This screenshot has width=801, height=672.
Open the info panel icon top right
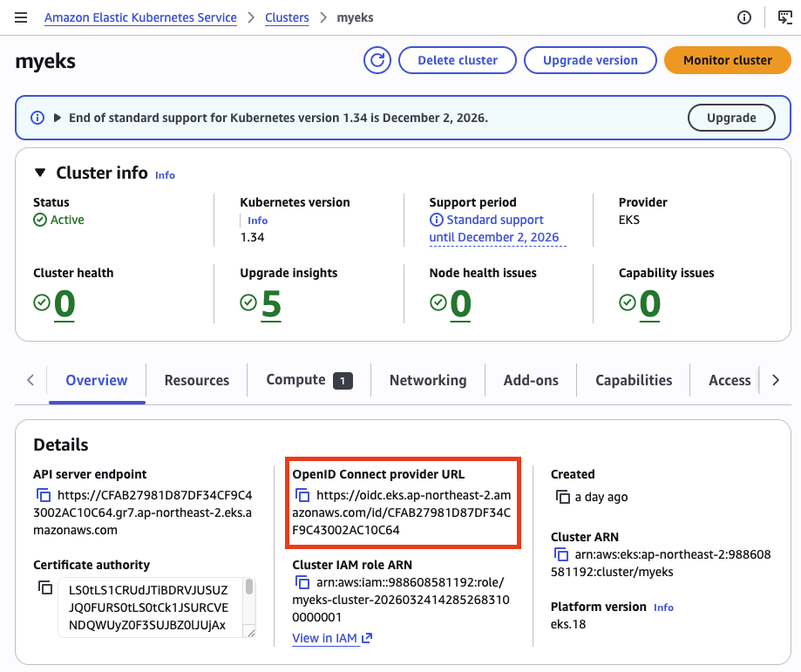click(x=743, y=17)
